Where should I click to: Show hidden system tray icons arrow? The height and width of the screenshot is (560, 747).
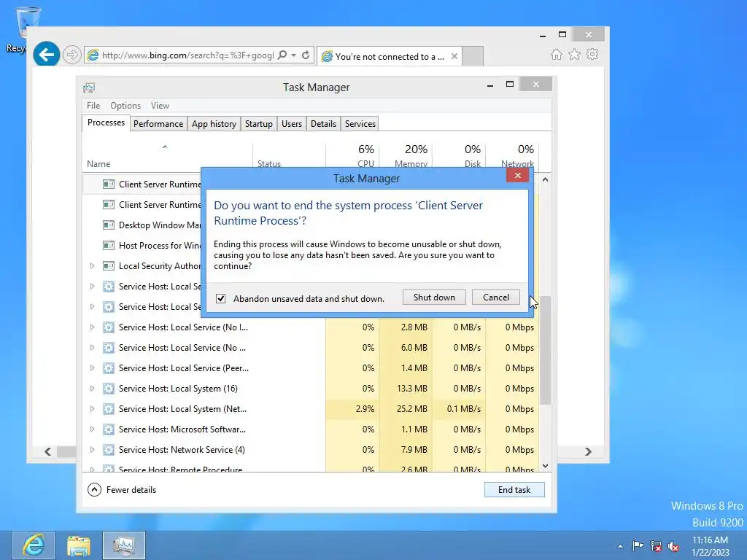[620, 546]
